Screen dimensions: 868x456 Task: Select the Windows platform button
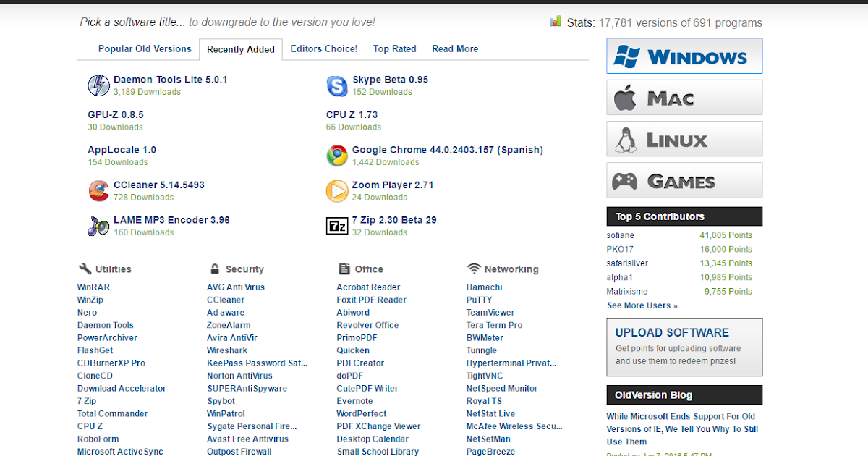(x=684, y=56)
